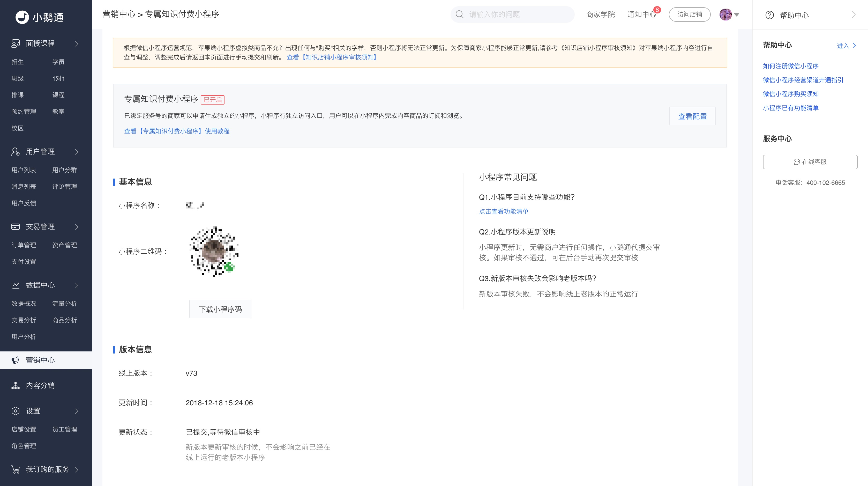Expand the 交易管理 chevron

pos(77,227)
